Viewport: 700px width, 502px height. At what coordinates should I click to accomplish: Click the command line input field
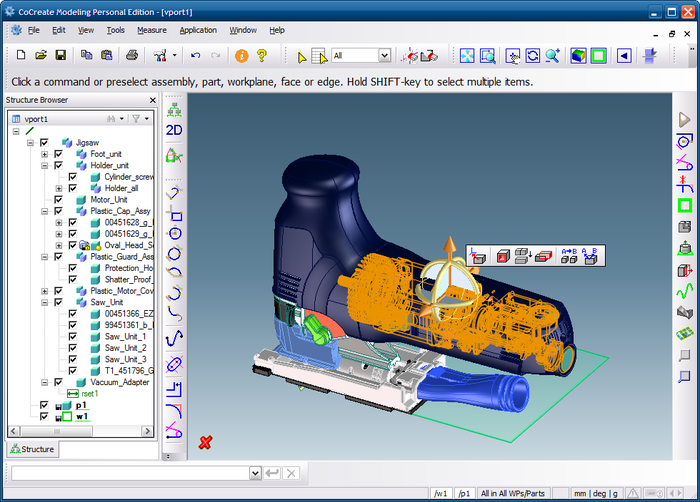[130, 473]
